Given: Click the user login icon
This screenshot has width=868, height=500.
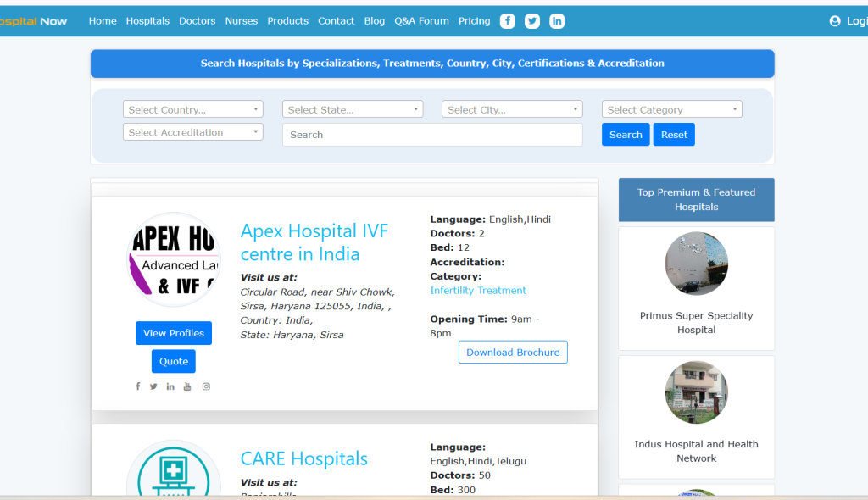Looking at the screenshot, I should point(835,21).
